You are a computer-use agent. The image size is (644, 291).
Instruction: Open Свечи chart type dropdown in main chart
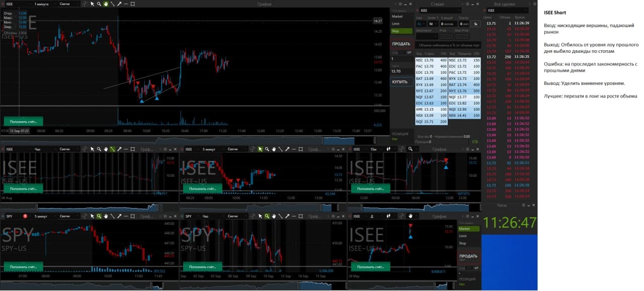pyautogui.click(x=69, y=4)
